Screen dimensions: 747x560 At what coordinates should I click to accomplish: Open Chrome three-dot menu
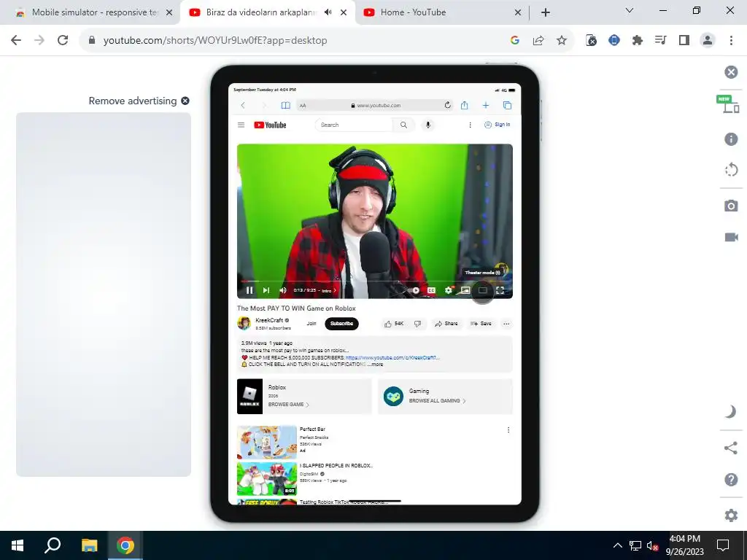(731, 41)
